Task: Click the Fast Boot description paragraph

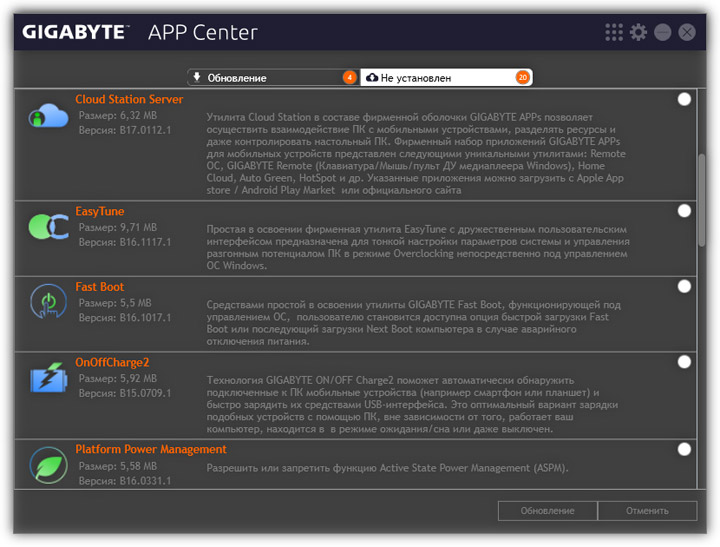Action: tap(413, 323)
